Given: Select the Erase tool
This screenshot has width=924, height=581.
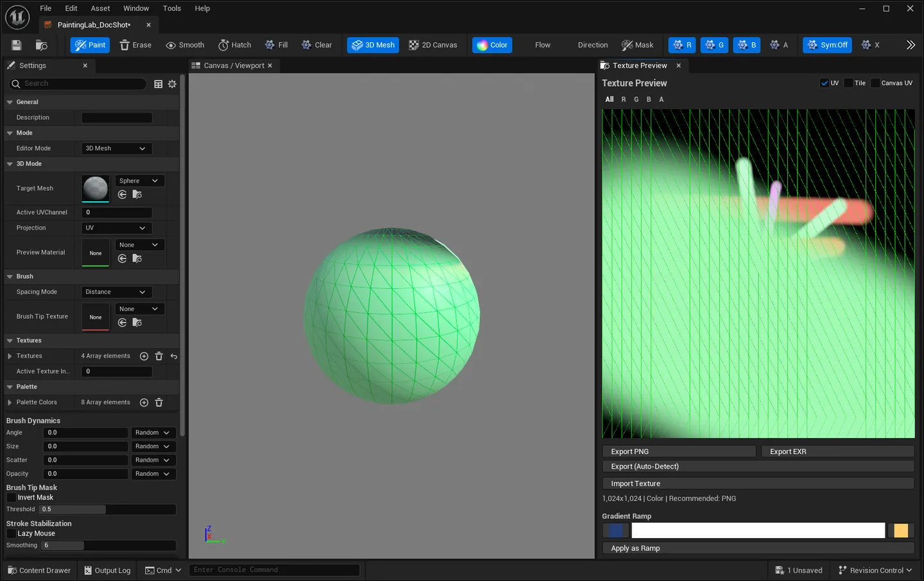Looking at the screenshot, I should [135, 45].
